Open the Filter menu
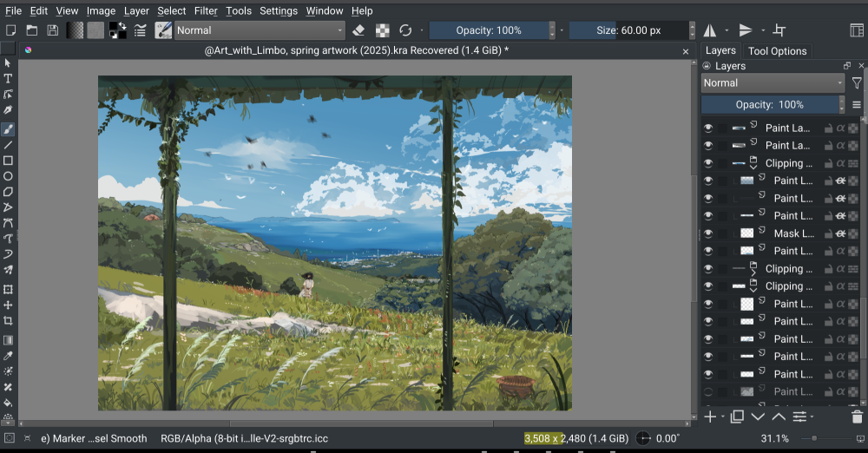Image resolution: width=868 pixels, height=453 pixels. (x=206, y=10)
